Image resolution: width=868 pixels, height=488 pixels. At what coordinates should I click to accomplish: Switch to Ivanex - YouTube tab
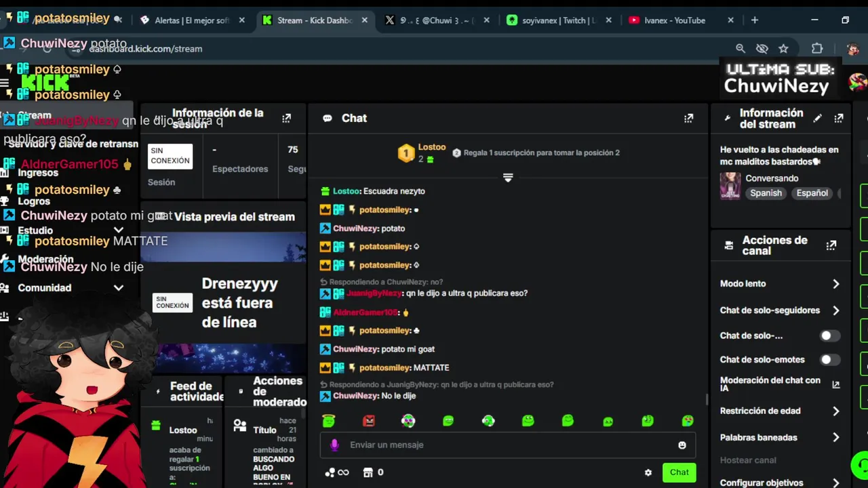pyautogui.click(x=680, y=20)
